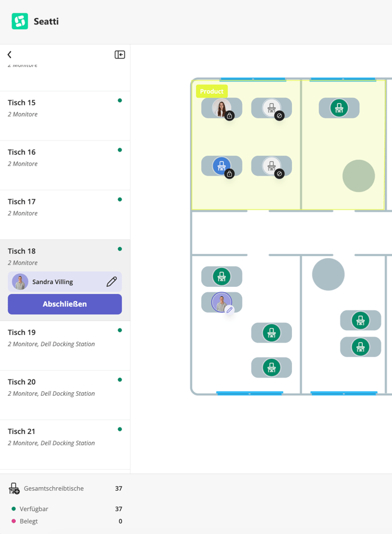This screenshot has width=392, height=534.
Task: Click the Gesamtschreibtische desk icon
Action: point(14,488)
